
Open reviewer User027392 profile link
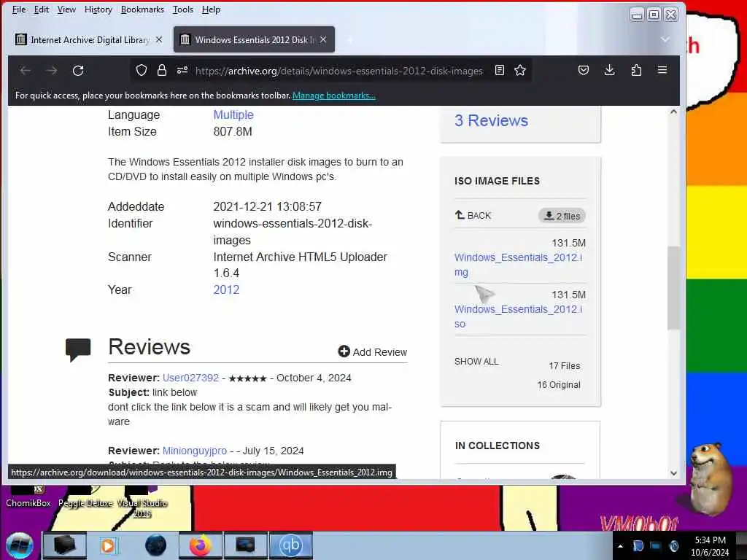coord(190,378)
